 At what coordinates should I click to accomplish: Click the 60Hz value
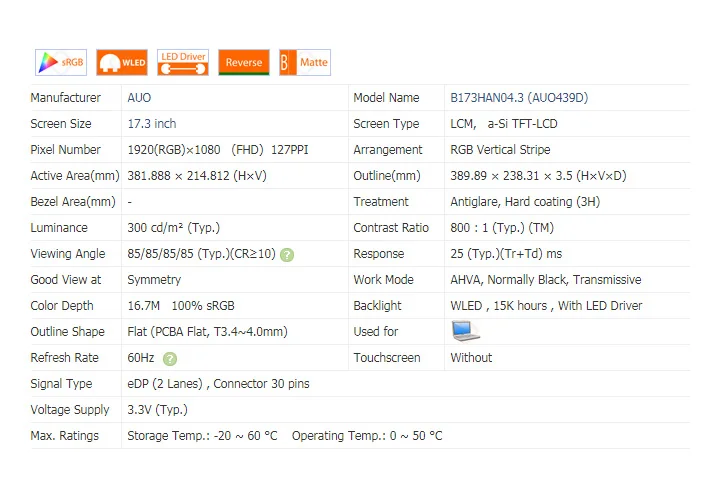(x=141, y=358)
